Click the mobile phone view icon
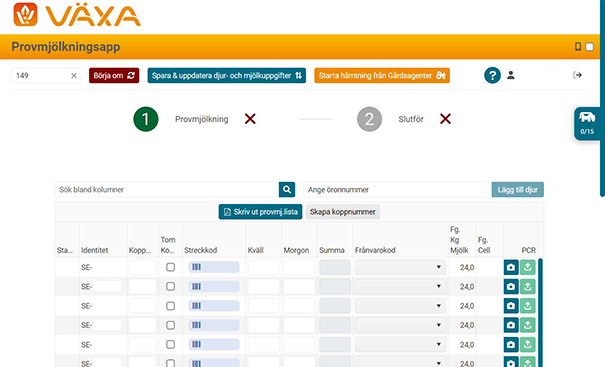The height and width of the screenshot is (367, 605). (x=578, y=47)
